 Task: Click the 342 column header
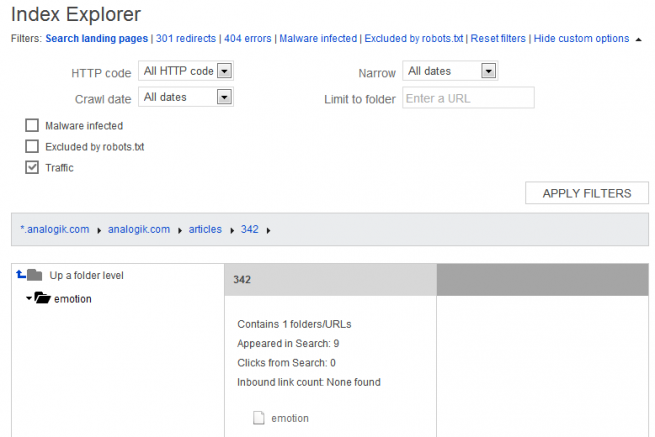point(330,279)
